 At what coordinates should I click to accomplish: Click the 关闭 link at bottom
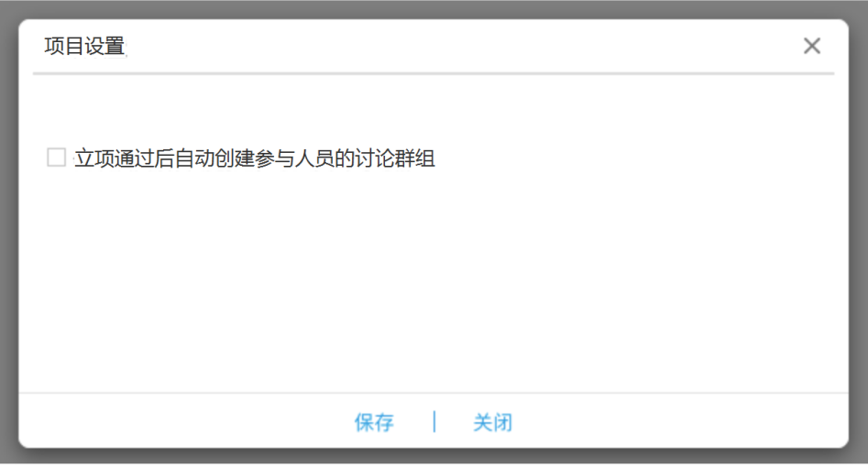point(493,422)
